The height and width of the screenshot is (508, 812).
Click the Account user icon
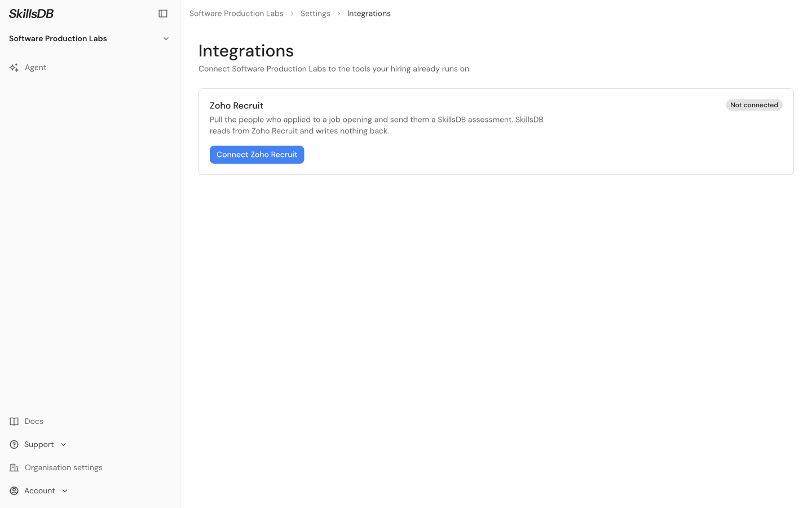coord(14,491)
